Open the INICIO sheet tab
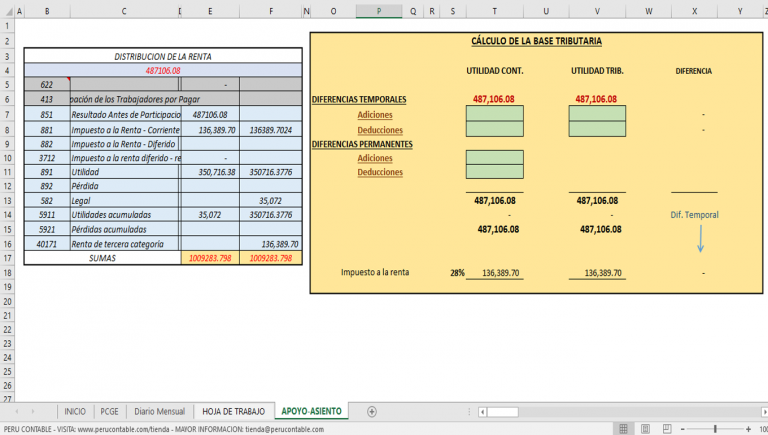This screenshot has height=435, width=768. pos(75,411)
